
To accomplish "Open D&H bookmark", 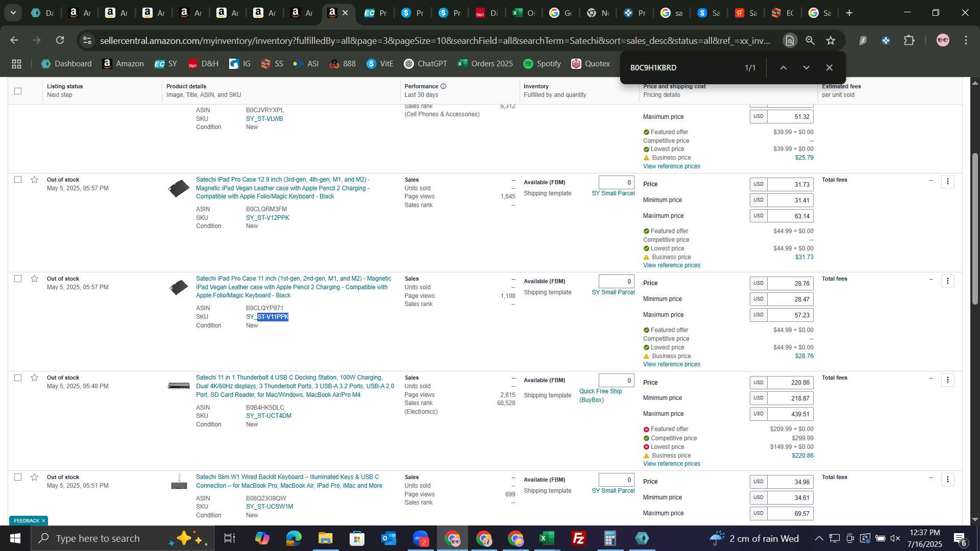I will 203,64.
